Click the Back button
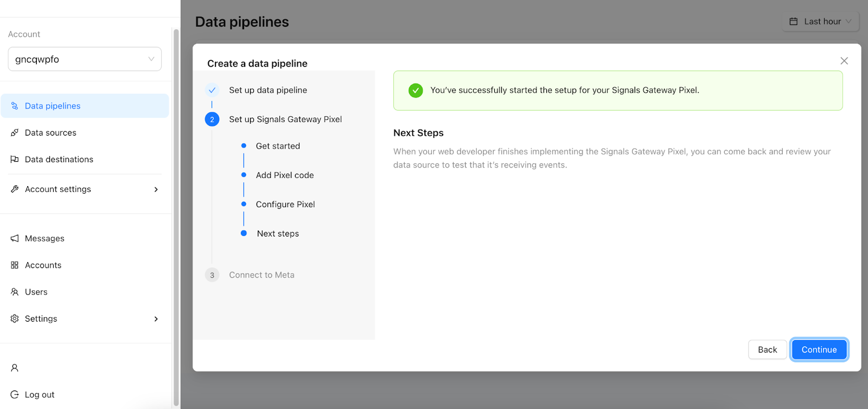This screenshot has height=409, width=868. pyautogui.click(x=768, y=350)
